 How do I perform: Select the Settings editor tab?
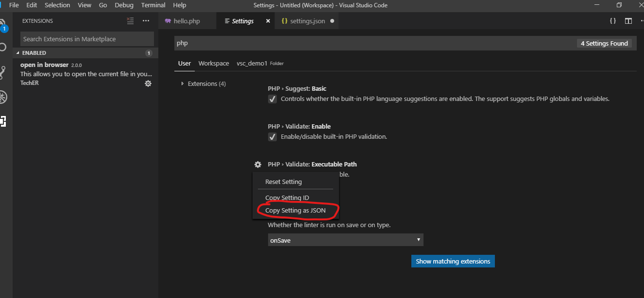245,21
